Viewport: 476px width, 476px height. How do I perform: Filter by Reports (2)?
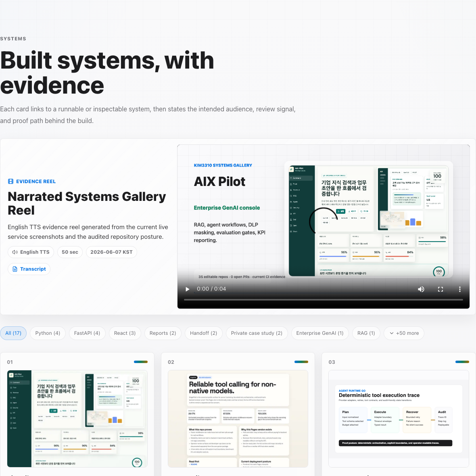163,333
